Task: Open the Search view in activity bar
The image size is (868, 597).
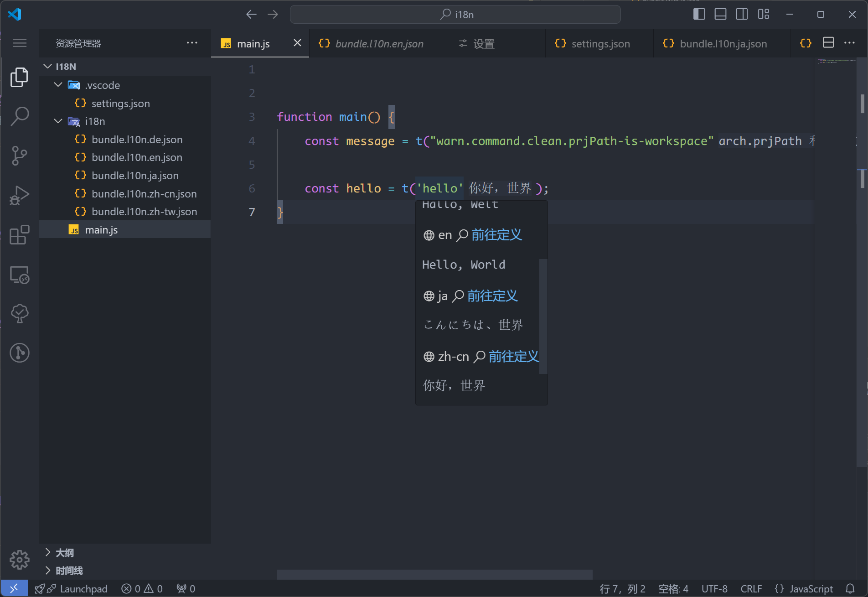Action: [x=19, y=116]
